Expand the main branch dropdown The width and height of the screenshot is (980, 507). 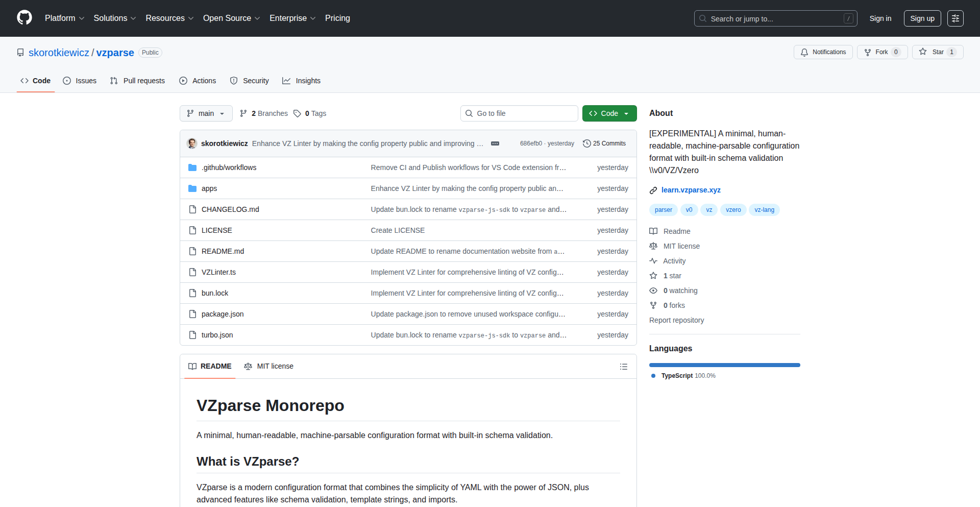tap(206, 113)
